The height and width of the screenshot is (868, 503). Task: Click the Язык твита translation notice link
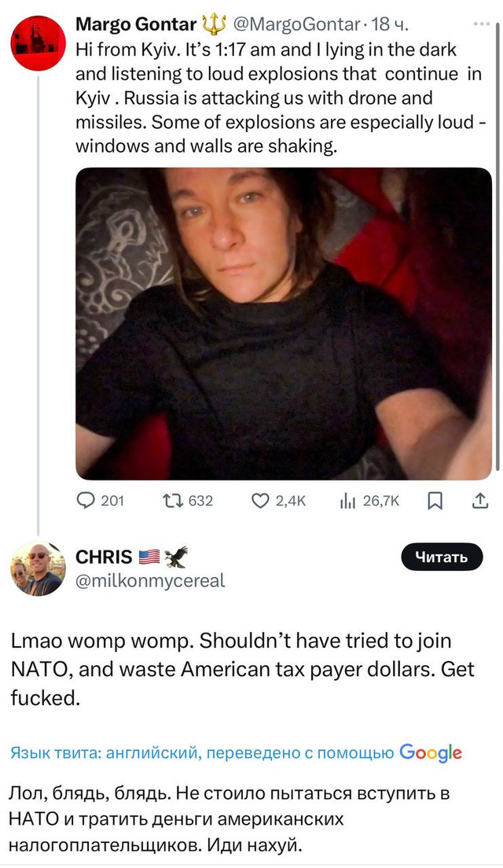click(202, 752)
